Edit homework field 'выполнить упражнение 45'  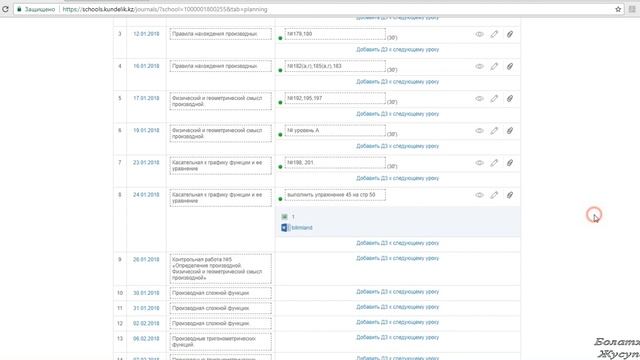point(335,195)
